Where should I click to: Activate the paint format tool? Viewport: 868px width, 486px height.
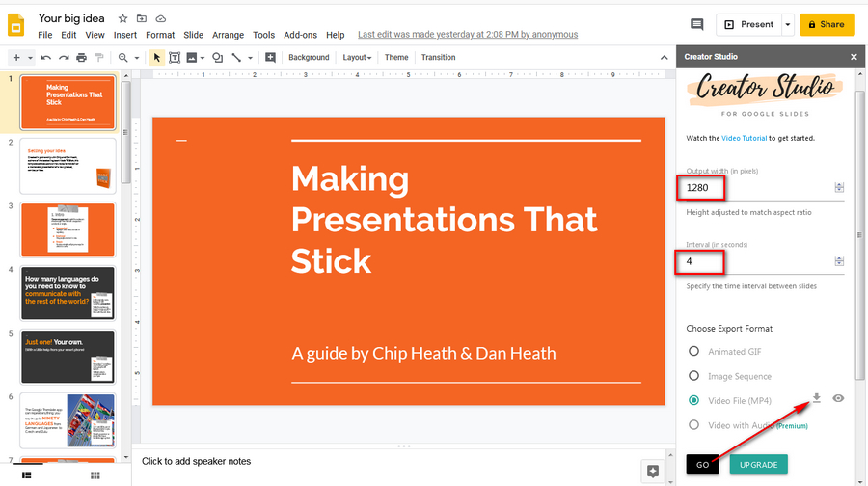99,58
